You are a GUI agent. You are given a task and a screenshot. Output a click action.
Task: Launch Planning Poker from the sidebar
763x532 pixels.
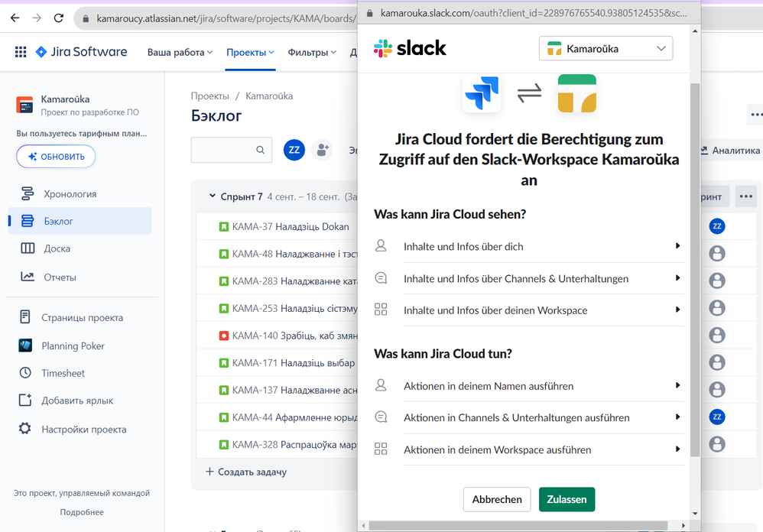point(80,345)
